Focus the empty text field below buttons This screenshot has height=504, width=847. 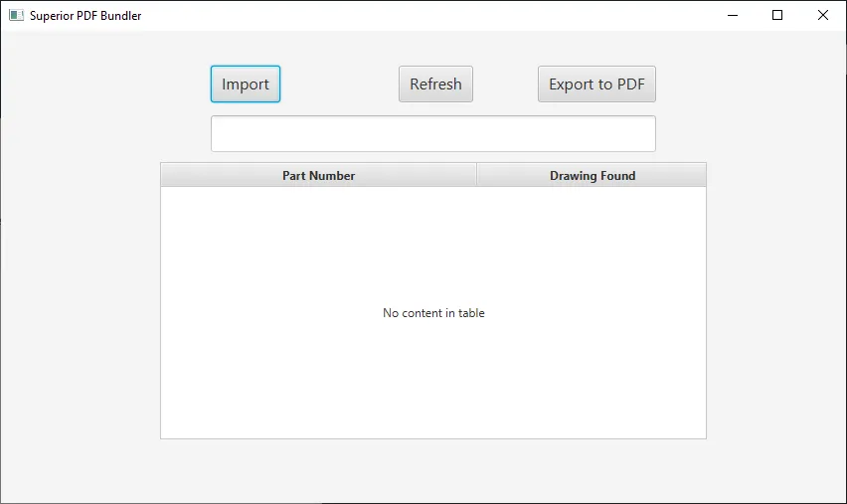point(433,133)
